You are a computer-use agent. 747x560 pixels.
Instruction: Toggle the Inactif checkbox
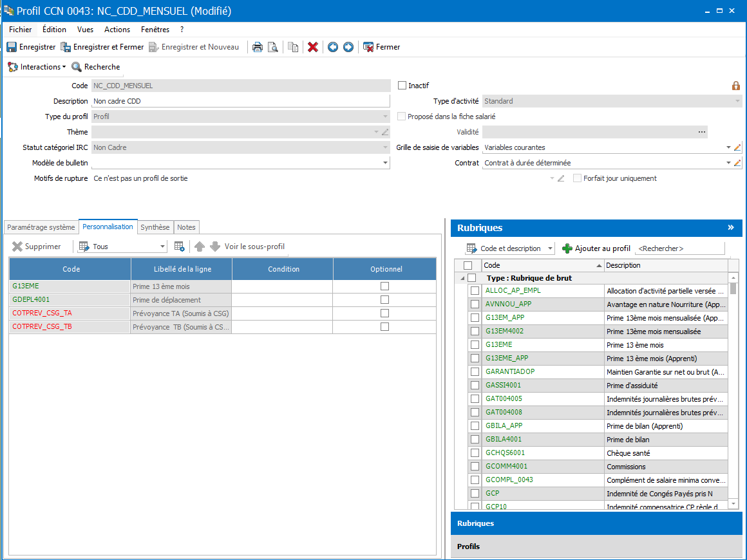(402, 86)
